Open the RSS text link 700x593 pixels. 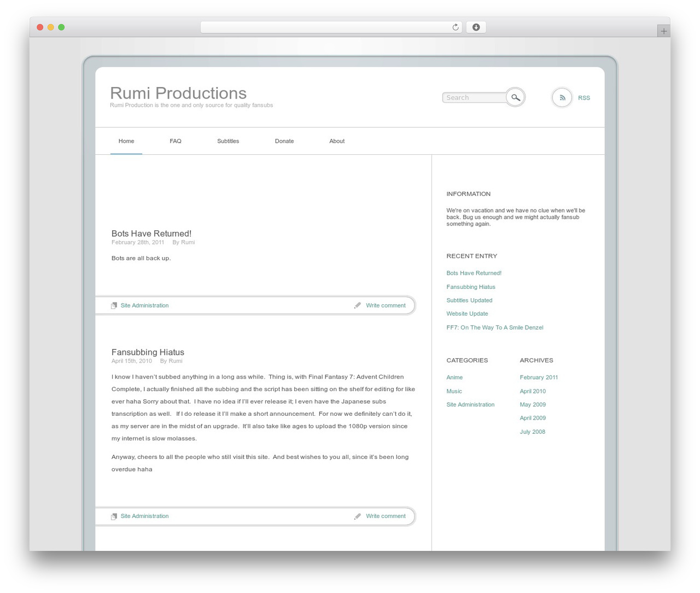click(x=584, y=98)
